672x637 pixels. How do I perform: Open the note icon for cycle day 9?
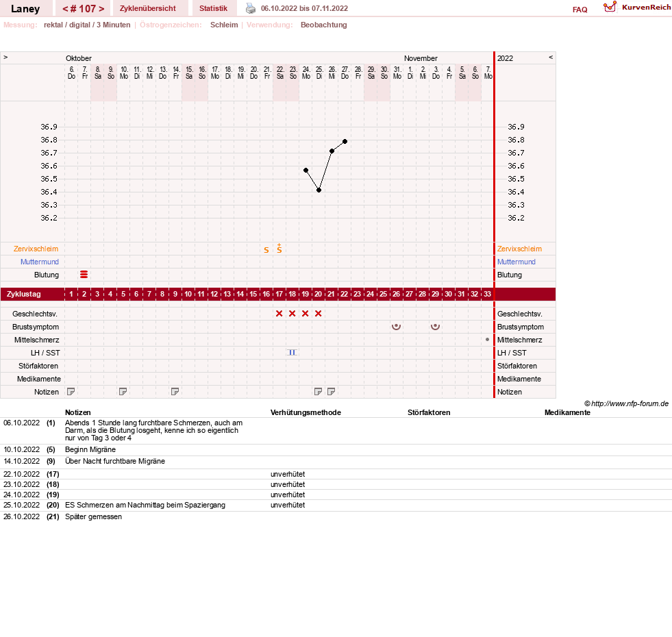[x=175, y=391]
